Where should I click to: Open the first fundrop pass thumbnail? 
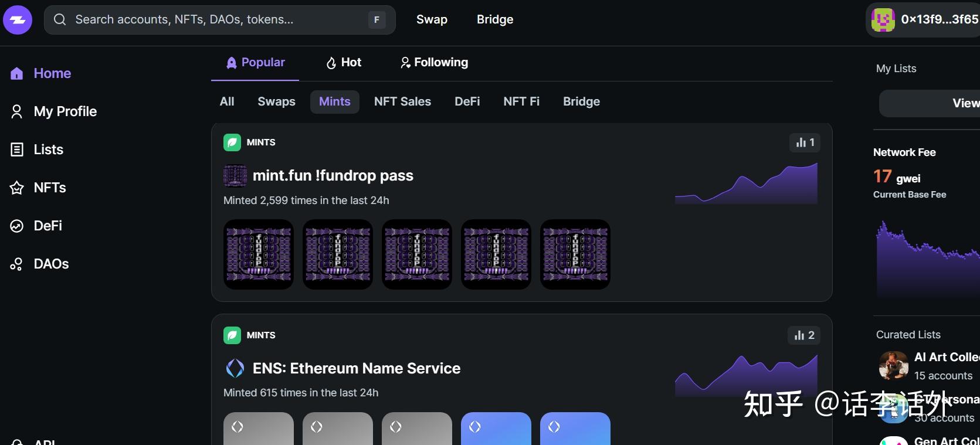pyautogui.click(x=259, y=254)
